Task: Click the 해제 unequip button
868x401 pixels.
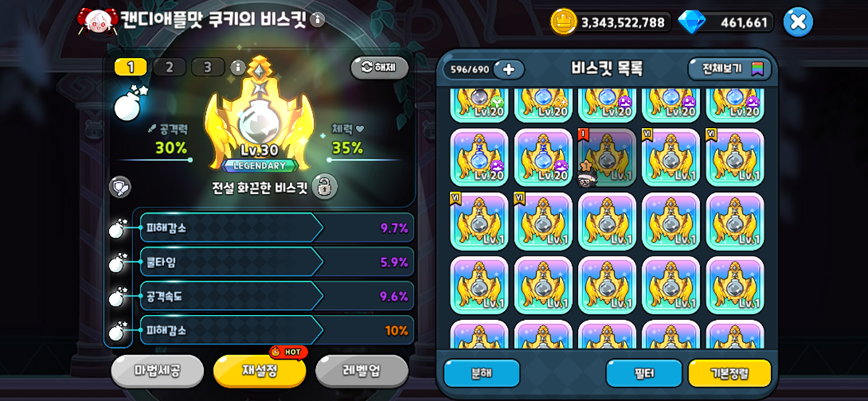Action: (380, 67)
